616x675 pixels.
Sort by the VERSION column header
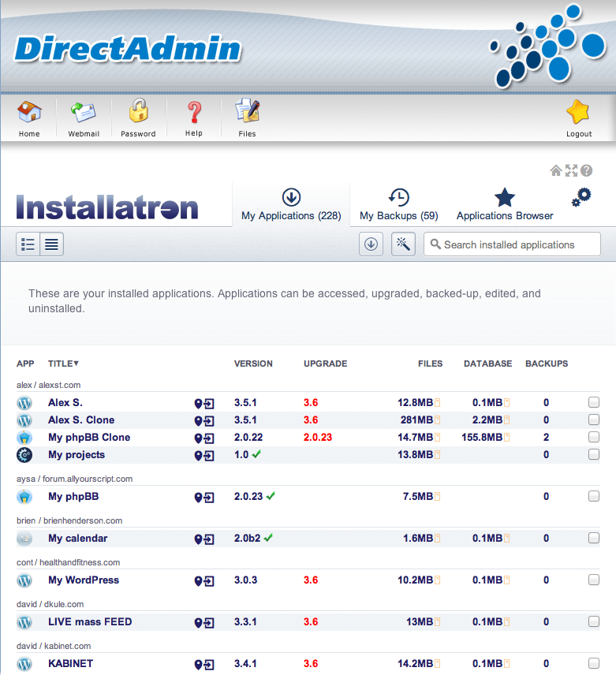tap(253, 364)
